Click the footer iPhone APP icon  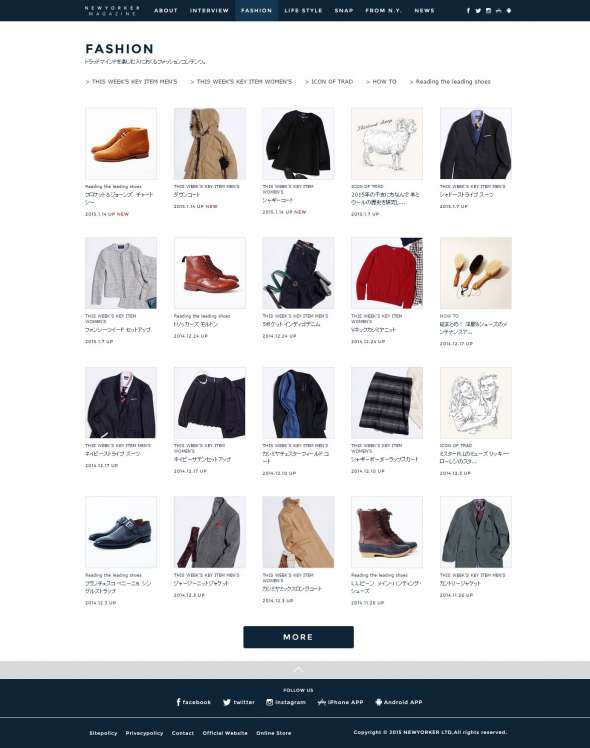click(x=321, y=702)
